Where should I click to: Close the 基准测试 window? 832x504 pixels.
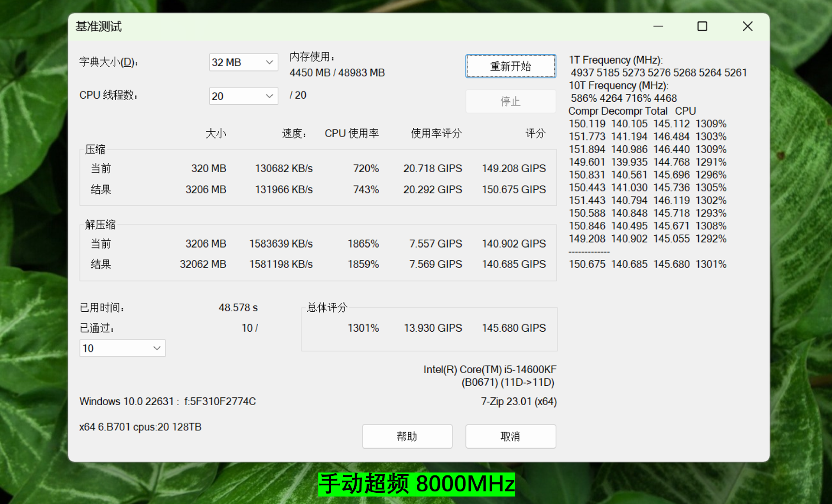tap(747, 26)
